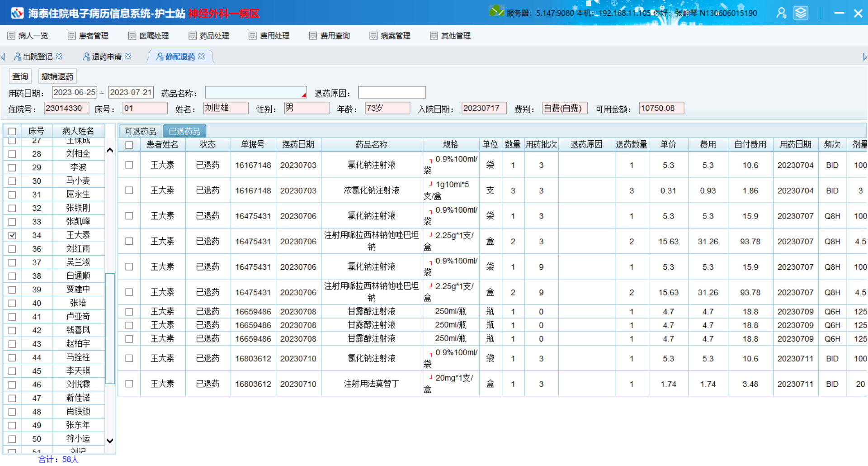Close the 静配退药 tab
This screenshot has width=868, height=466.
(x=202, y=57)
